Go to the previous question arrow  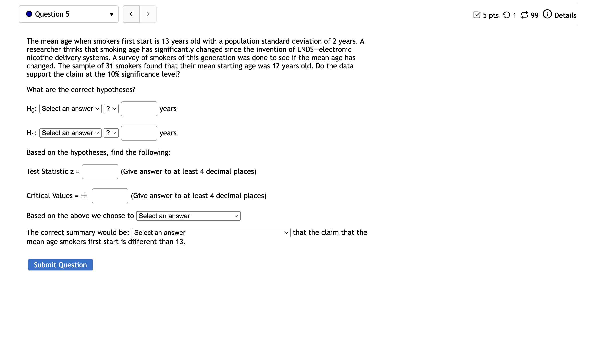[131, 14]
